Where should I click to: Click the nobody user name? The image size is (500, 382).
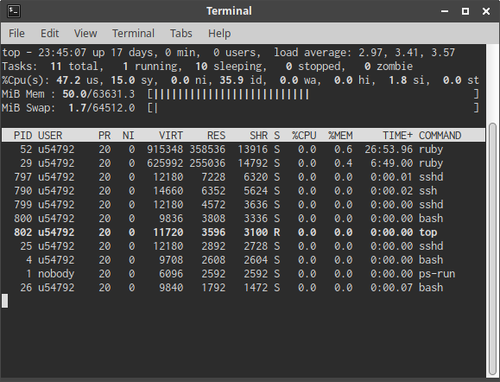(56, 274)
